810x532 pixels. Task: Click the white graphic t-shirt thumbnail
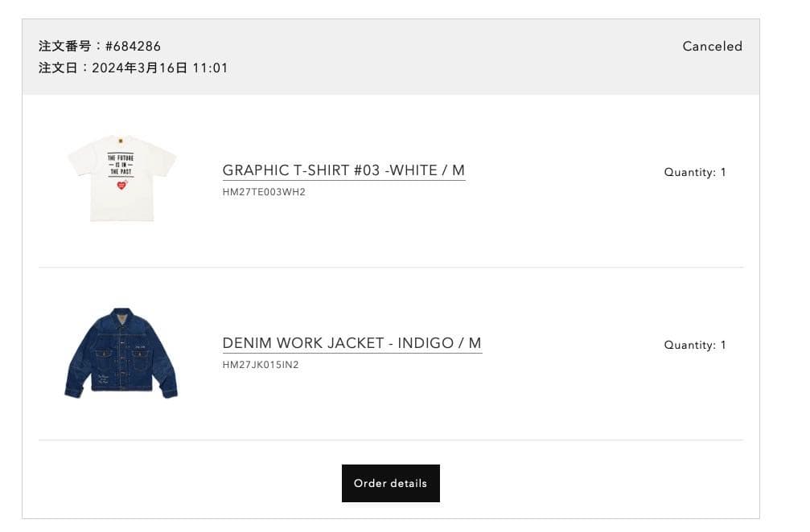[x=121, y=178]
